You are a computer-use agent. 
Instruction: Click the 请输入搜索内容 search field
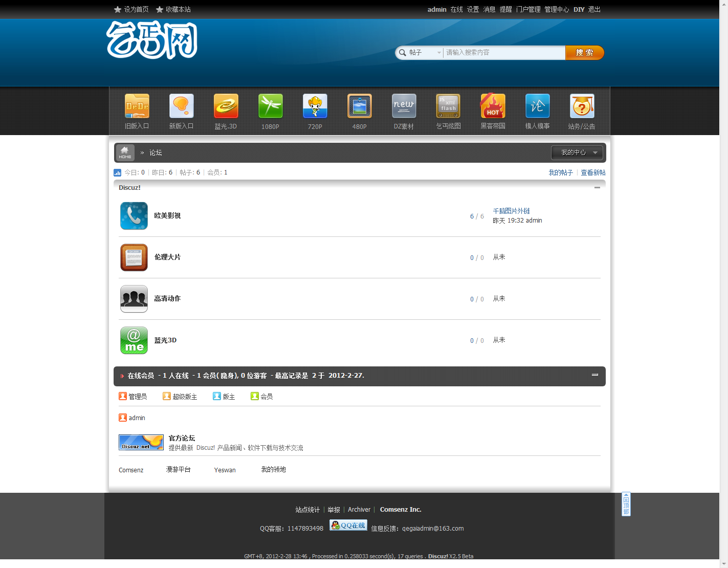[x=504, y=53]
